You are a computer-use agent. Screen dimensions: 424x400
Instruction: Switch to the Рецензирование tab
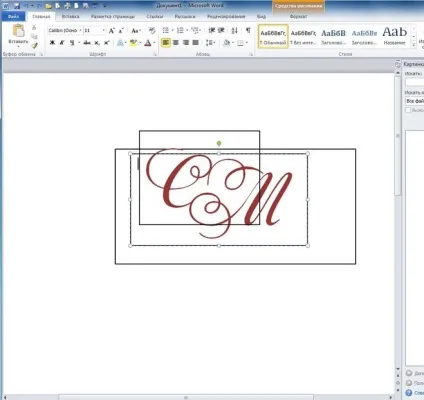pyautogui.click(x=226, y=16)
